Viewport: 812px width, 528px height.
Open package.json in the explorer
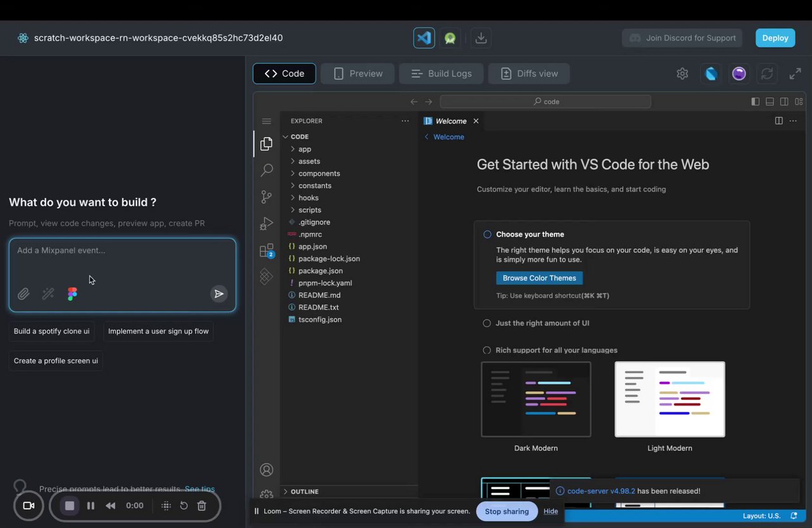click(x=320, y=270)
